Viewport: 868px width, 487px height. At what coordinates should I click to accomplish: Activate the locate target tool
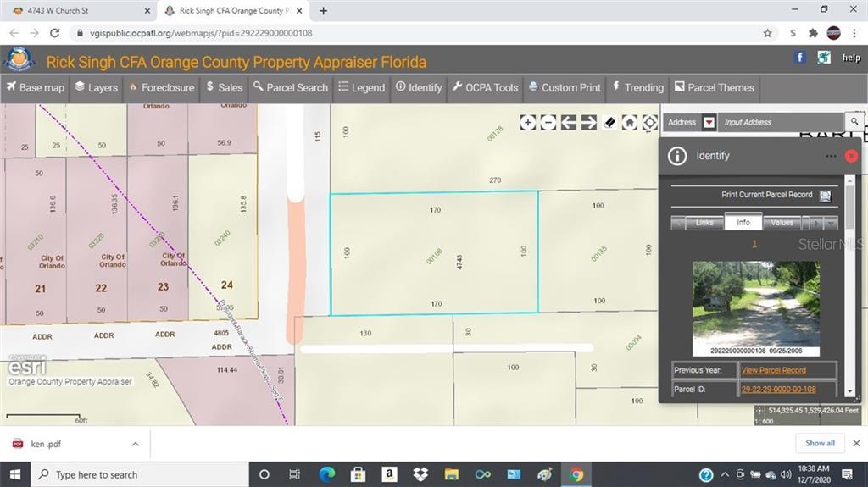650,122
